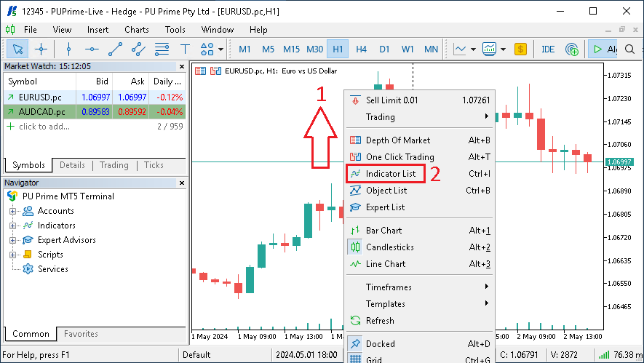Select the crosshair tool
The height and width of the screenshot is (363, 644).
(x=41, y=49)
